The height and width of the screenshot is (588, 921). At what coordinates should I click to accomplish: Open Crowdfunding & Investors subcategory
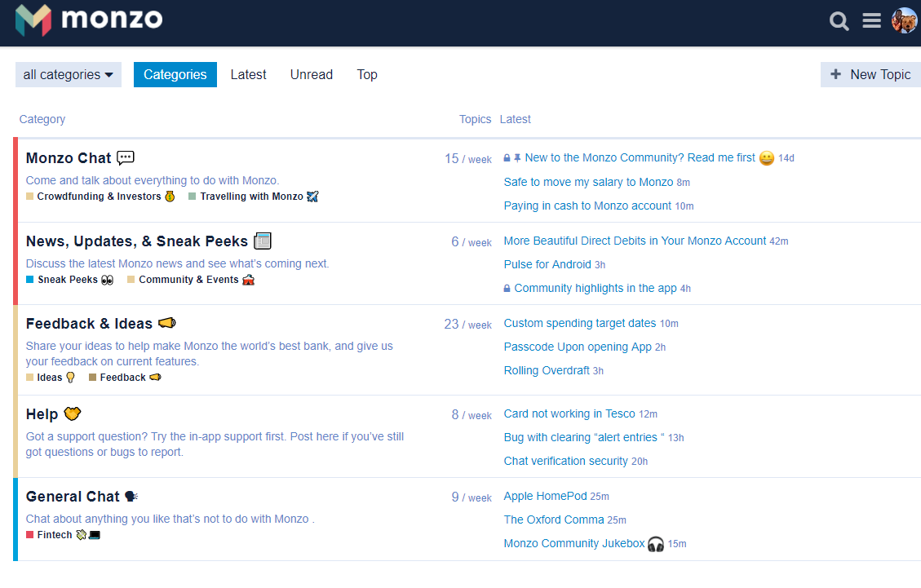coord(99,197)
